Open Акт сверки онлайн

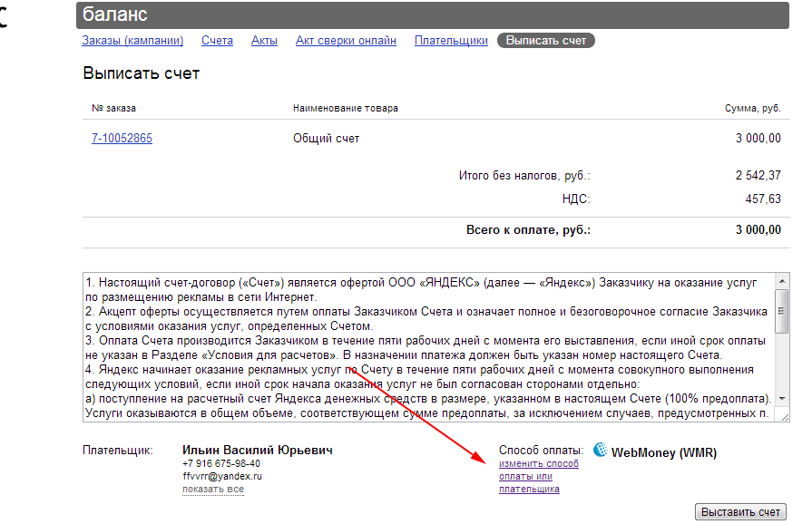pos(346,41)
